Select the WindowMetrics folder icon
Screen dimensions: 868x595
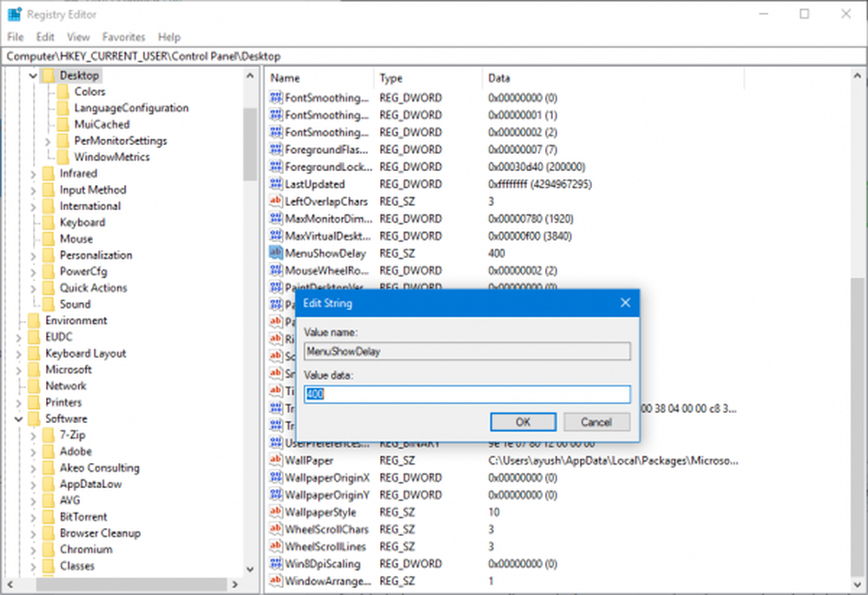pos(63,156)
